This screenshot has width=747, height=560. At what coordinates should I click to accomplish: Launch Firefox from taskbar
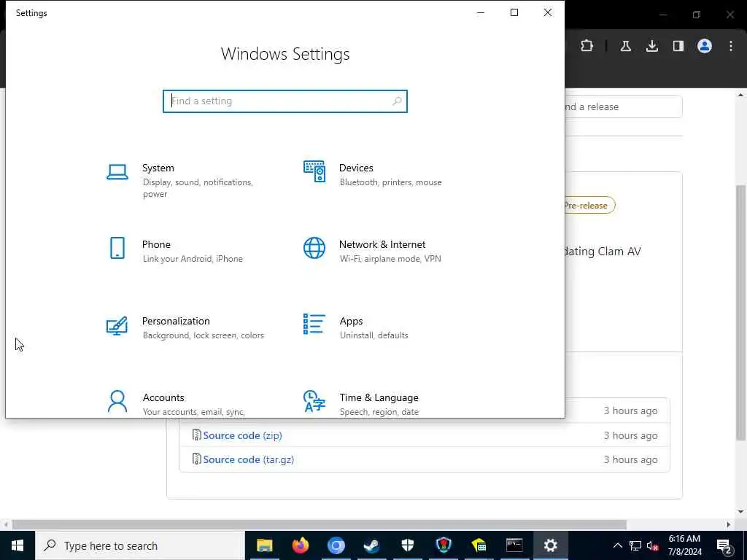click(300, 545)
